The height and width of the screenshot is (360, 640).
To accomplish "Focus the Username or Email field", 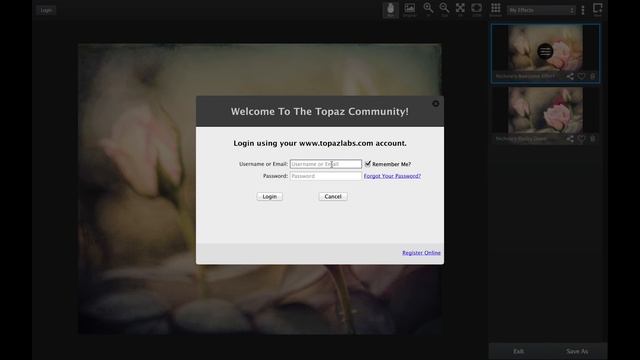I will click(326, 164).
